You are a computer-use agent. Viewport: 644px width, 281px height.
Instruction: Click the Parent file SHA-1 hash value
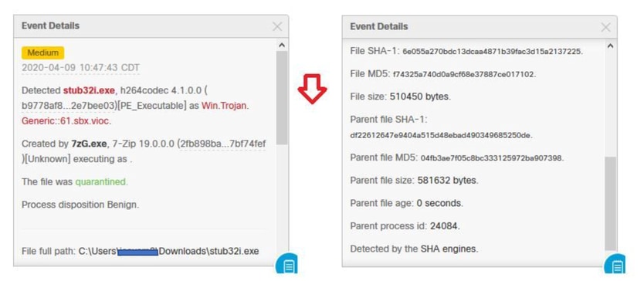click(441, 135)
